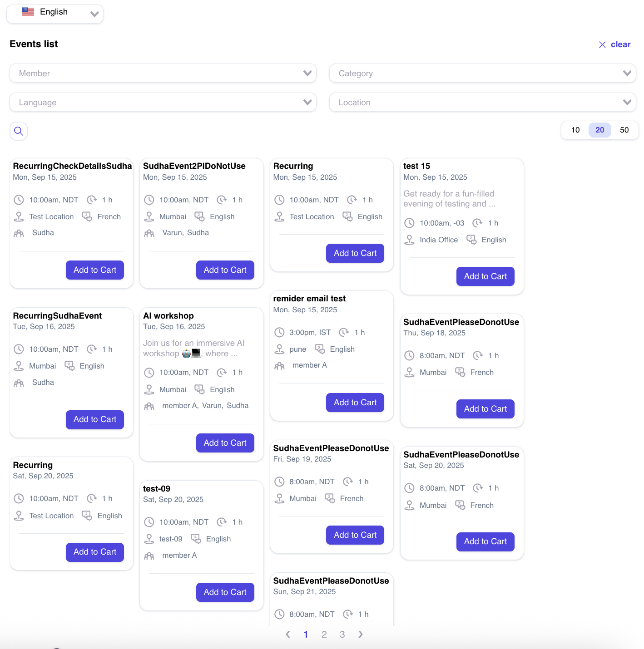Click the X icon beside clear
Screen dimensions: 644x649
[x=602, y=44]
